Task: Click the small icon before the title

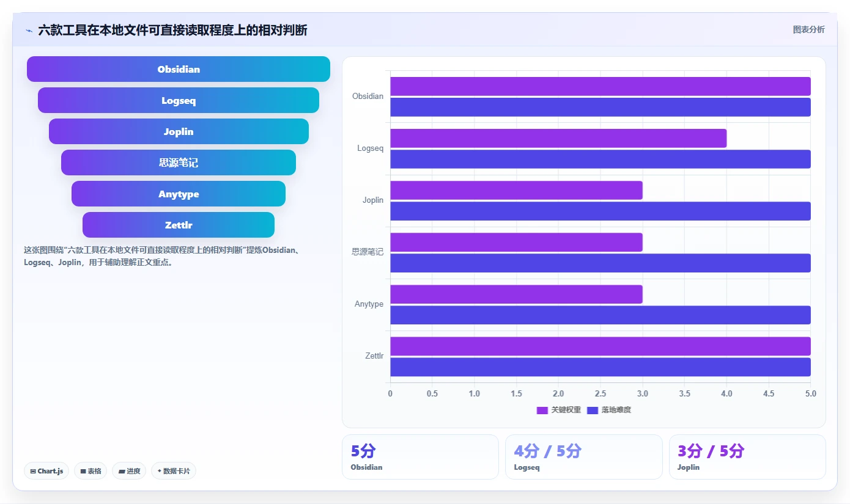Action: click(29, 31)
